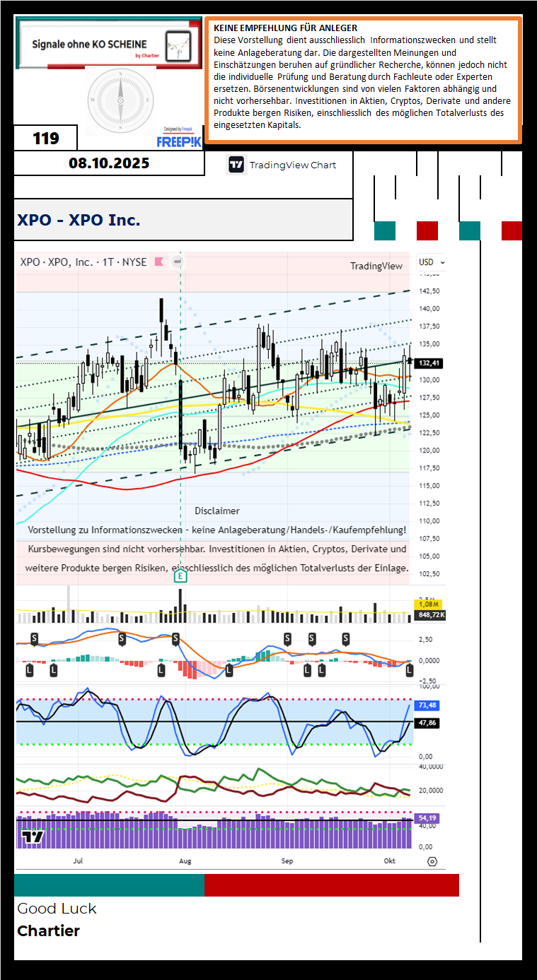Screen dimensions: 537x980
Task: Open chart settings gear at bottom right
Action: click(432, 861)
